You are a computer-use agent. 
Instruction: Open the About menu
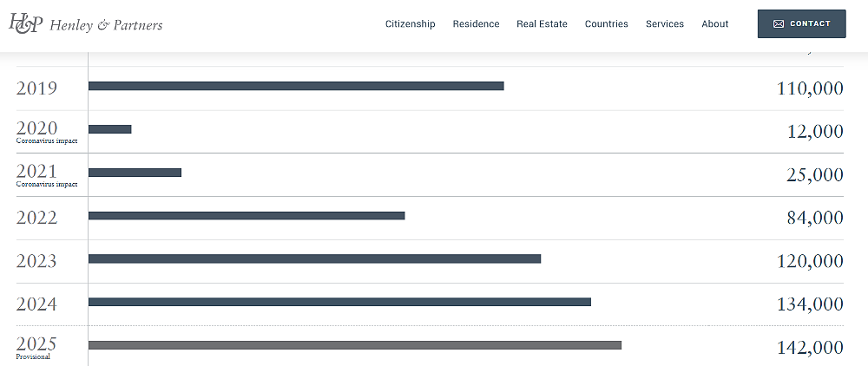[x=714, y=23]
